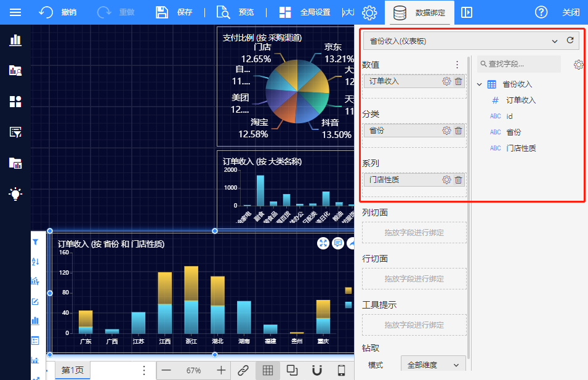
Task: Click the gear settings tab icon
Action: pyautogui.click(x=369, y=12)
